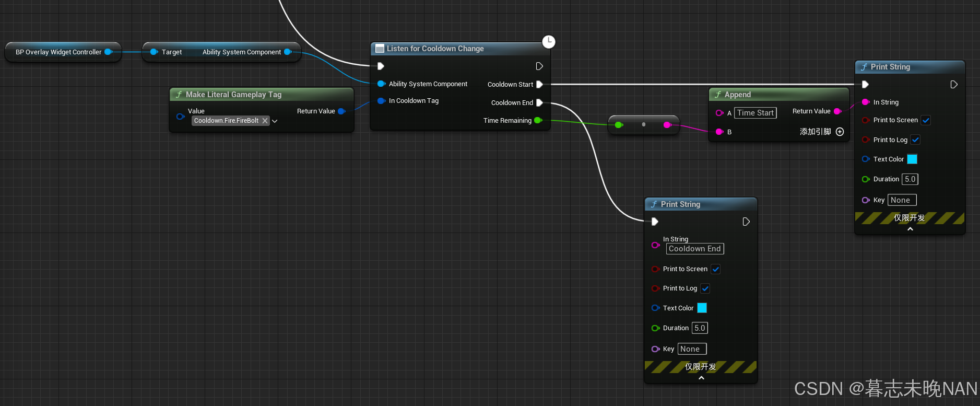Viewport: 980px width, 406px height.
Task: Click the exec output pin on the lower Print String
Action: click(x=746, y=222)
